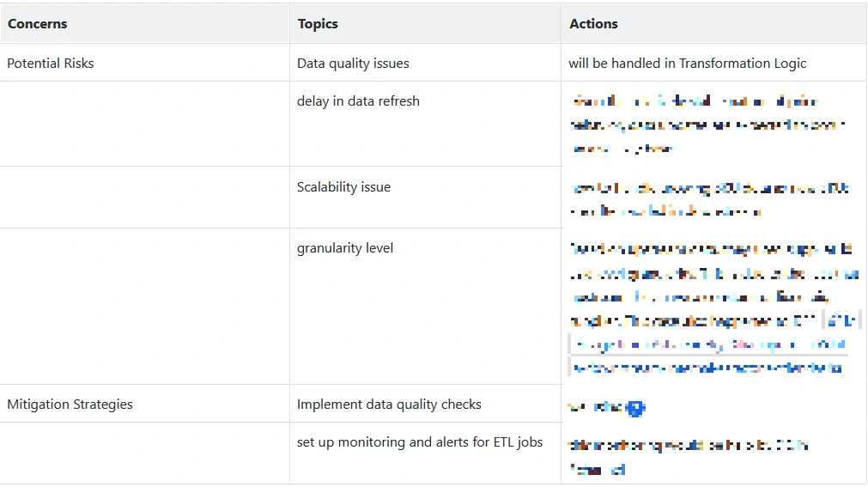Click empty Concerns cell beside Scalability issue

point(144,197)
